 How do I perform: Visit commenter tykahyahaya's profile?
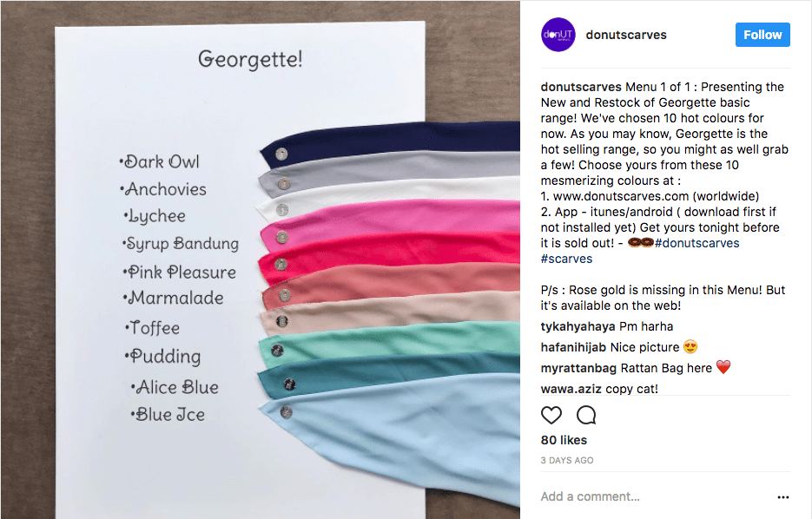tap(578, 326)
